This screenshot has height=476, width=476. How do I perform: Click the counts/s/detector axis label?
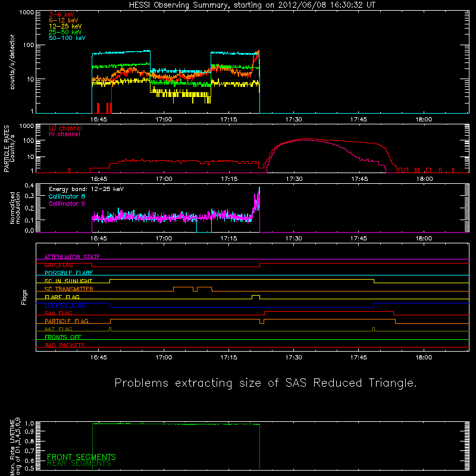click(12, 62)
